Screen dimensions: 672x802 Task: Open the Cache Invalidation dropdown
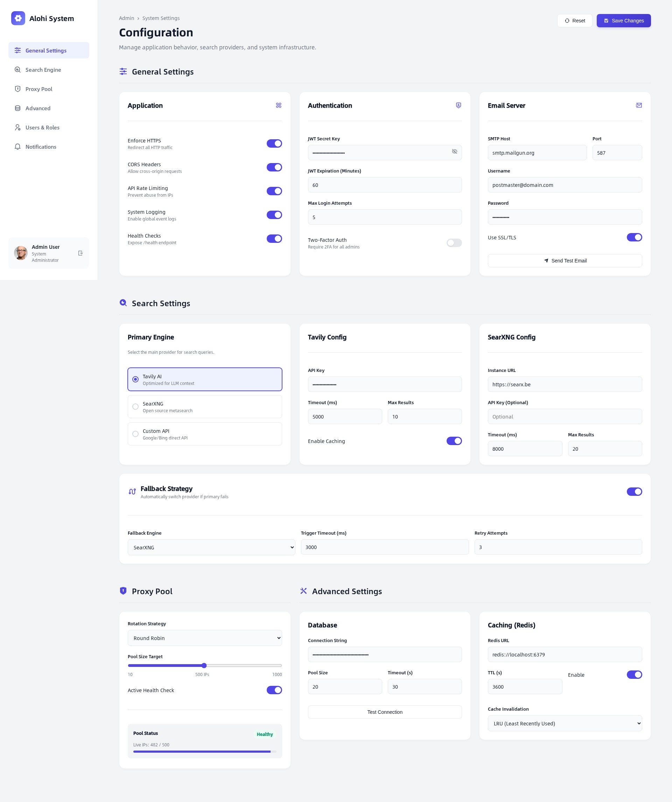tap(564, 723)
